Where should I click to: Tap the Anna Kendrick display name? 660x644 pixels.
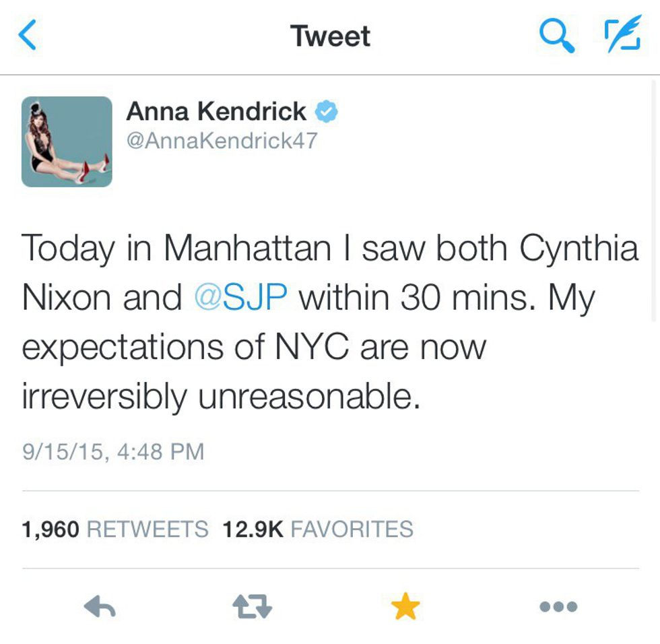click(x=216, y=112)
